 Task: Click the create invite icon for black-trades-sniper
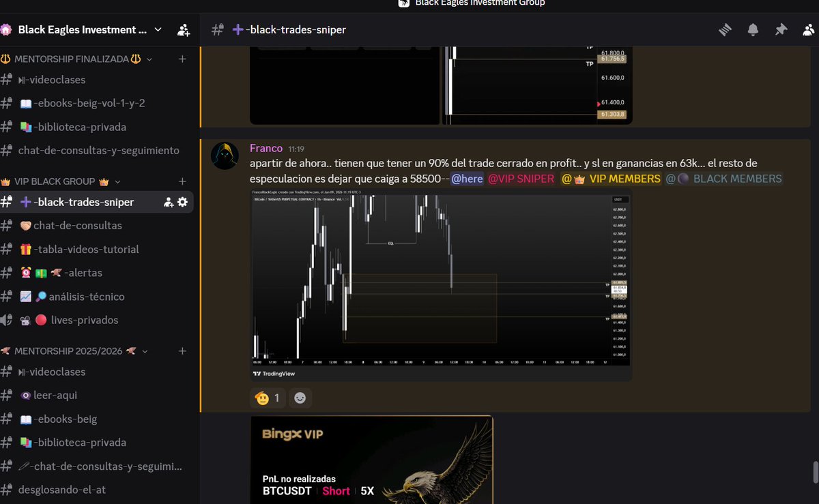[169, 202]
